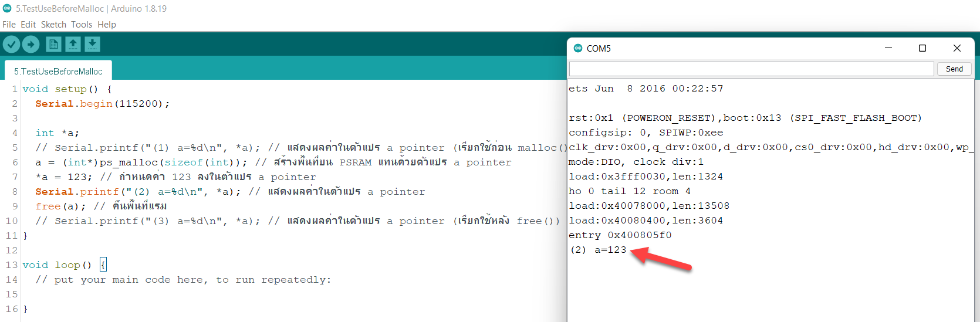Click COM5 window Arduino icon

pyautogui.click(x=578, y=48)
